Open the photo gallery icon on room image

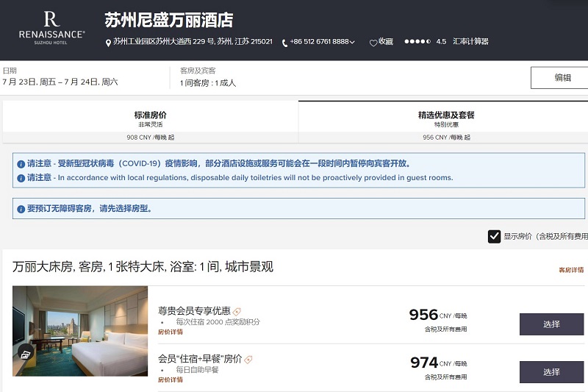tap(26, 354)
